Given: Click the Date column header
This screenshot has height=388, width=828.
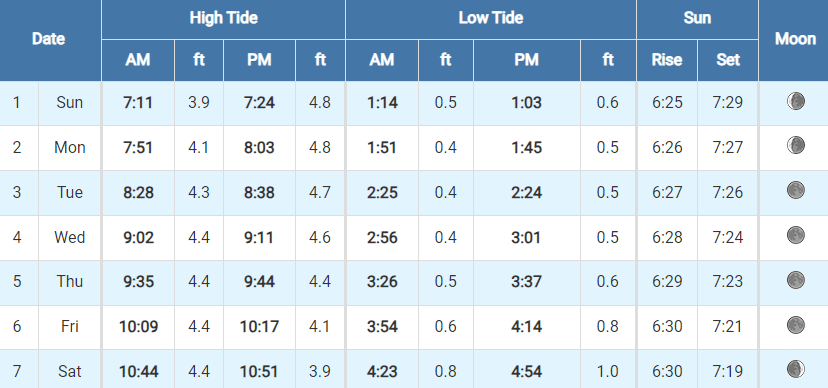Looking at the screenshot, I should [49, 39].
